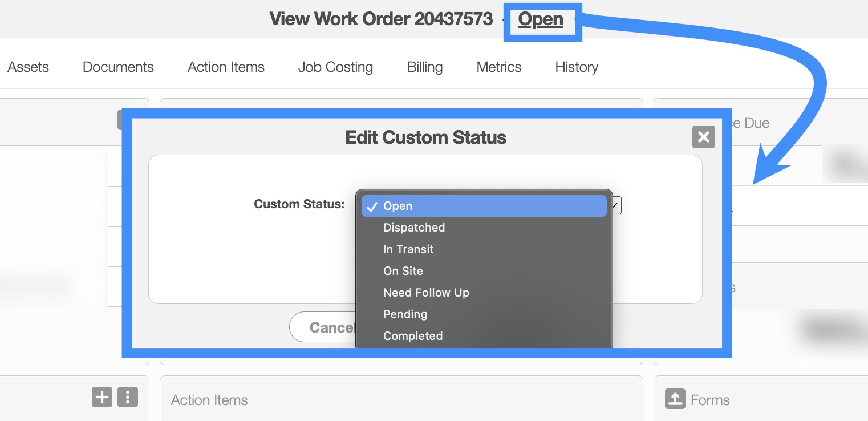The width and height of the screenshot is (868, 421).
Task: Open the three-dot options menu icon
Action: tap(128, 397)
